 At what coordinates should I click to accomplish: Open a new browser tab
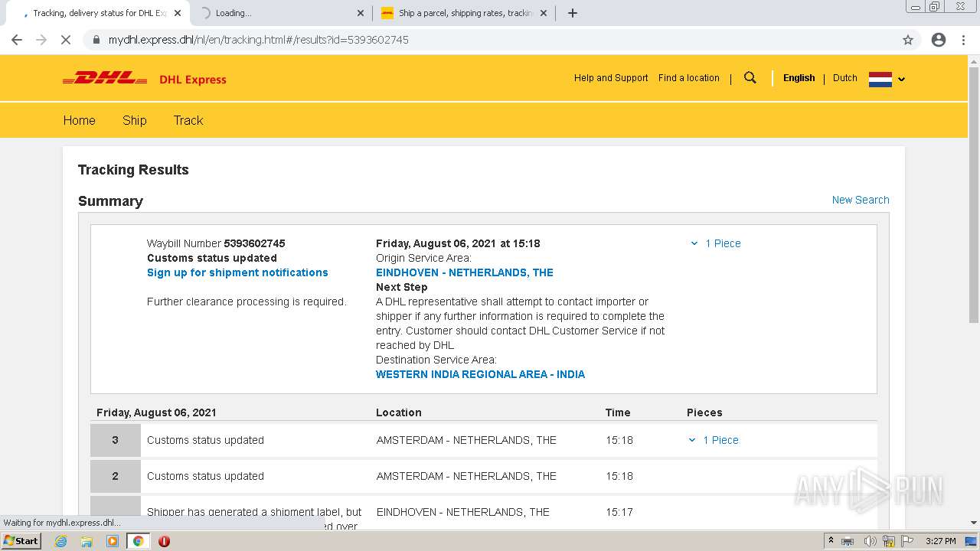point(573,13)
